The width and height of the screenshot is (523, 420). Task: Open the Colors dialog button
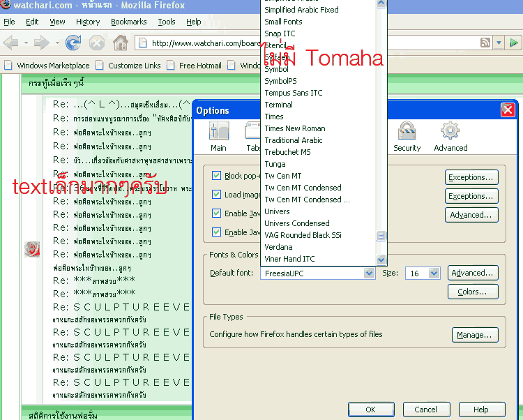click(x=473, y=292)
